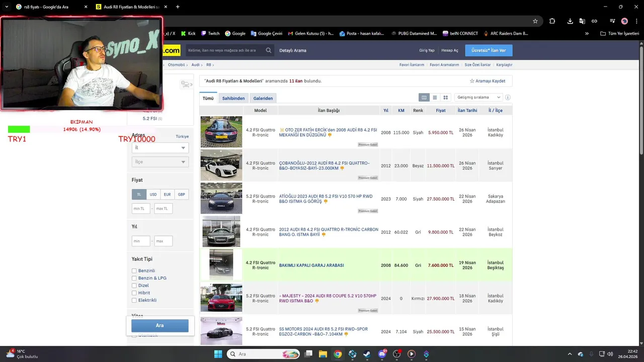Open Chrome profile avatar
The image size is (644, 362).
(624, 21)
